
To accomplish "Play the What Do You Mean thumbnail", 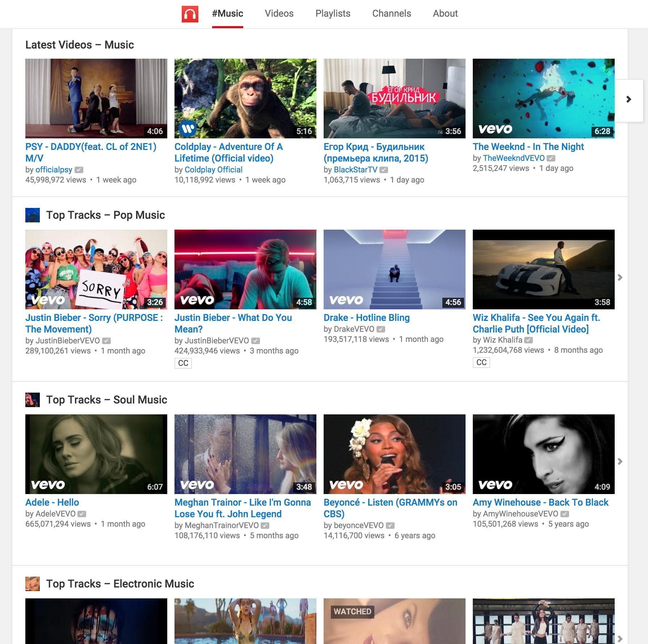I will tap(245, 269).
